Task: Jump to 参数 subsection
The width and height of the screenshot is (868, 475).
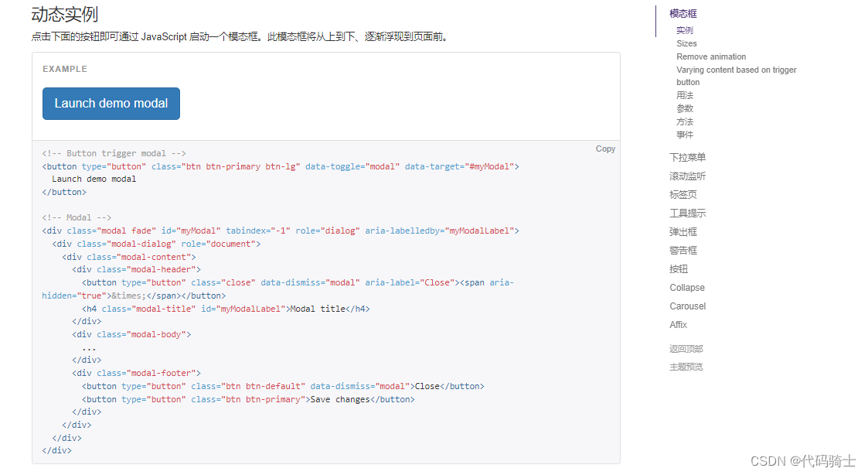Action: click(x=685, y=108)
